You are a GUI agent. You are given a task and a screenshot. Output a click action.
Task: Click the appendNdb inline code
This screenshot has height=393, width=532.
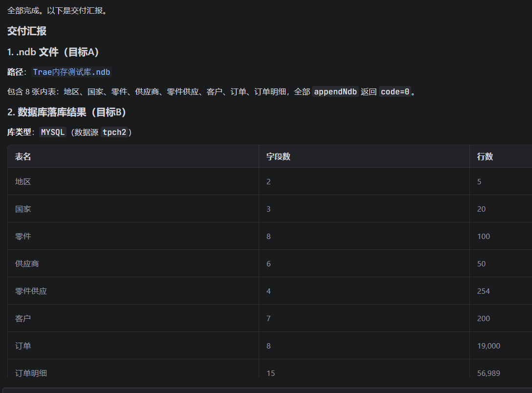(x=335, y=91)
